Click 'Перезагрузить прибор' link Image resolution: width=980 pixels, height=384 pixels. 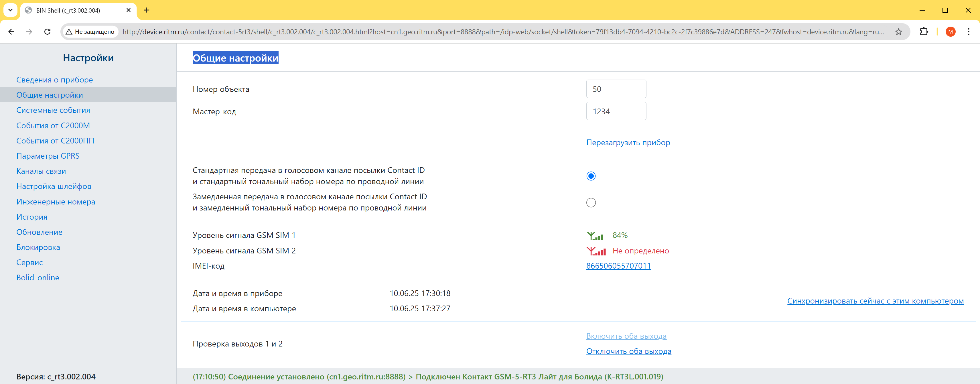[x=628, y=142]
